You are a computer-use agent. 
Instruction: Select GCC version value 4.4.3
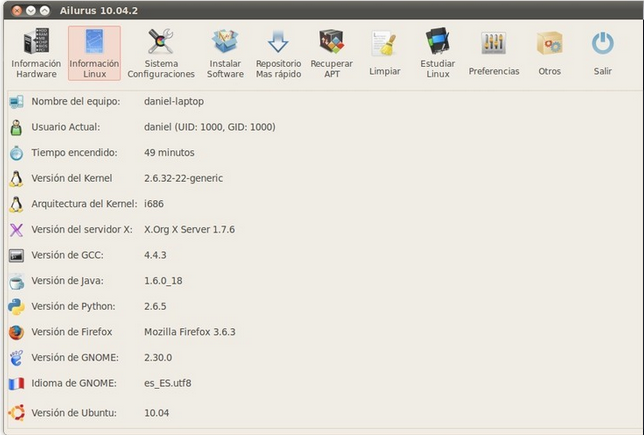click(x=155, y=255)
